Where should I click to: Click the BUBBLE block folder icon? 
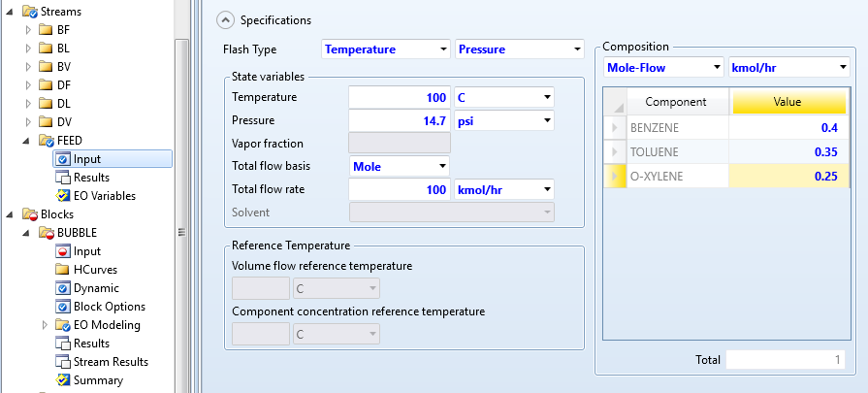[x=47, y=233]
